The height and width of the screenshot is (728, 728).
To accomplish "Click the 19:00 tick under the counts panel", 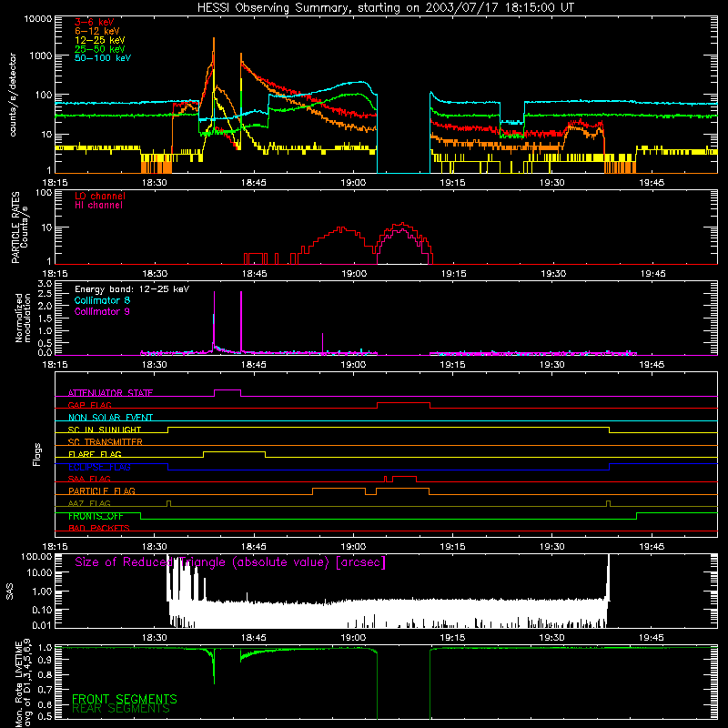I will pos(353,183).
